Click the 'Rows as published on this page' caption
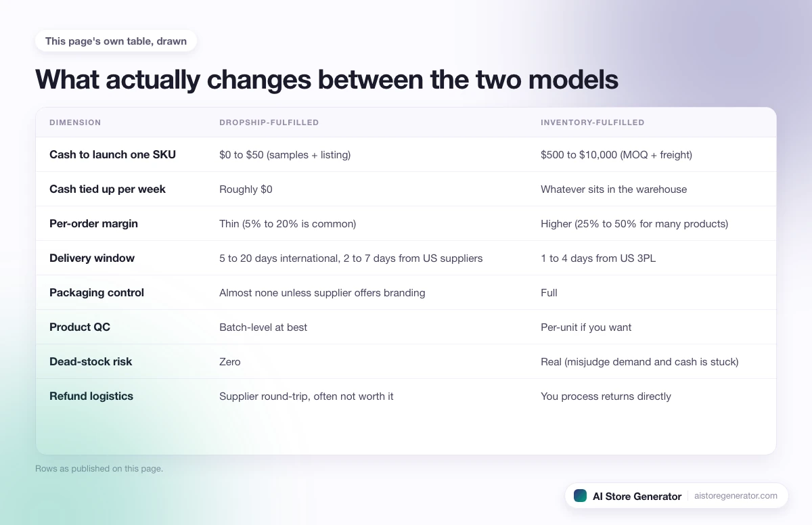812x525 pixels. [99, 468]
